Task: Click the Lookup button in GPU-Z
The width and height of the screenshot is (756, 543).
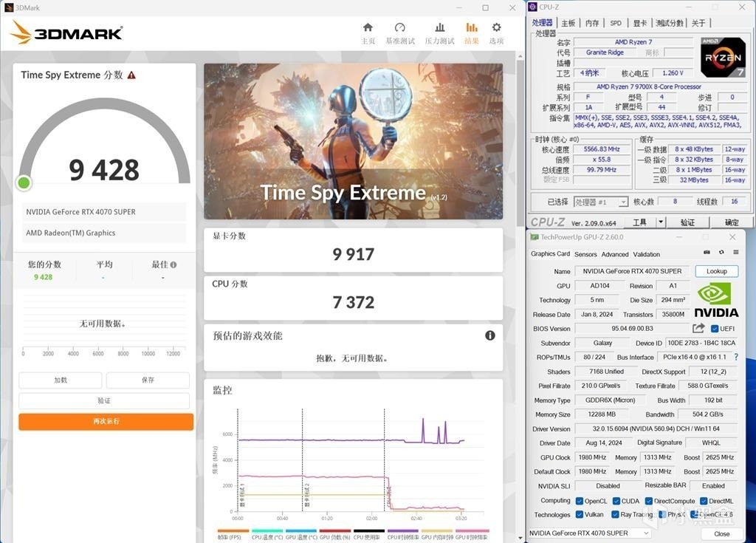Action: [x=716, y=271]
